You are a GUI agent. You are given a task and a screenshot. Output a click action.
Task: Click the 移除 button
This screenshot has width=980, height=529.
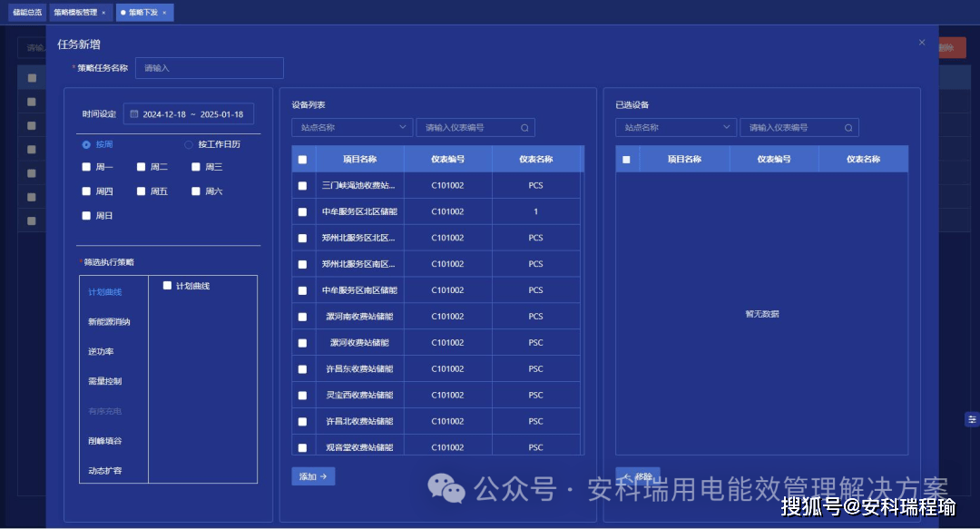pos(638,476)
